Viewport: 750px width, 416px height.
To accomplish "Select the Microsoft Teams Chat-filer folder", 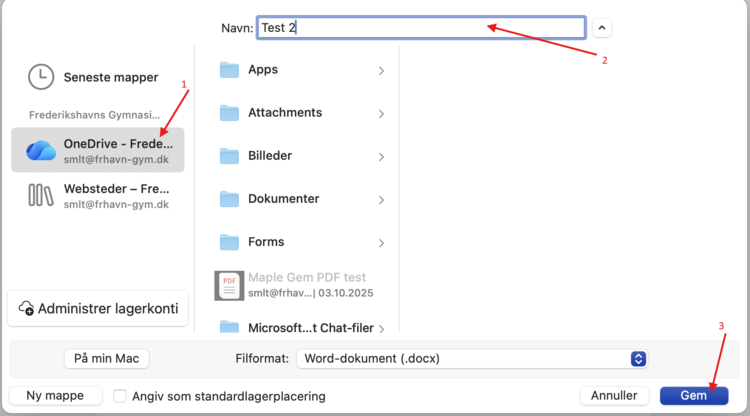I will point(300,327).
